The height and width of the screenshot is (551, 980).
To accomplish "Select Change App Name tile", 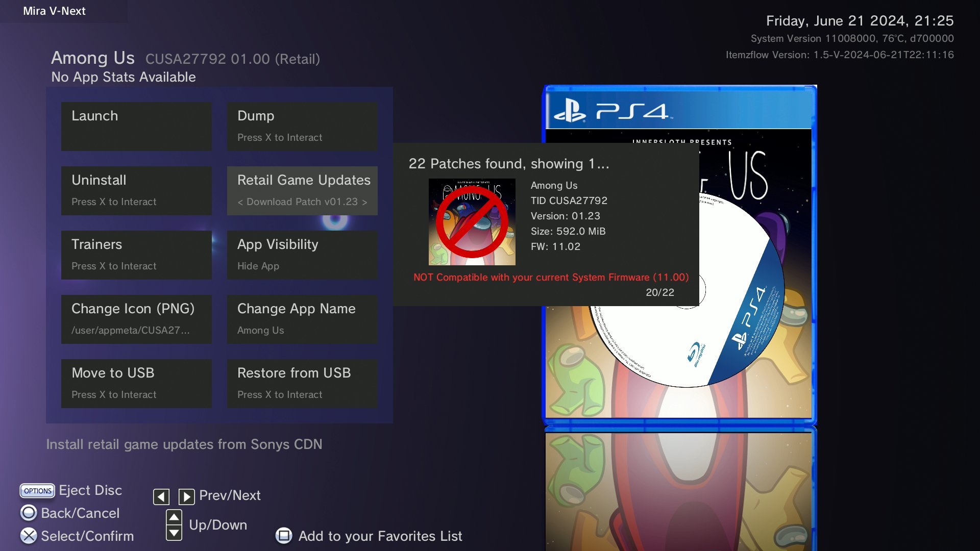I will (x=302, y=319).
